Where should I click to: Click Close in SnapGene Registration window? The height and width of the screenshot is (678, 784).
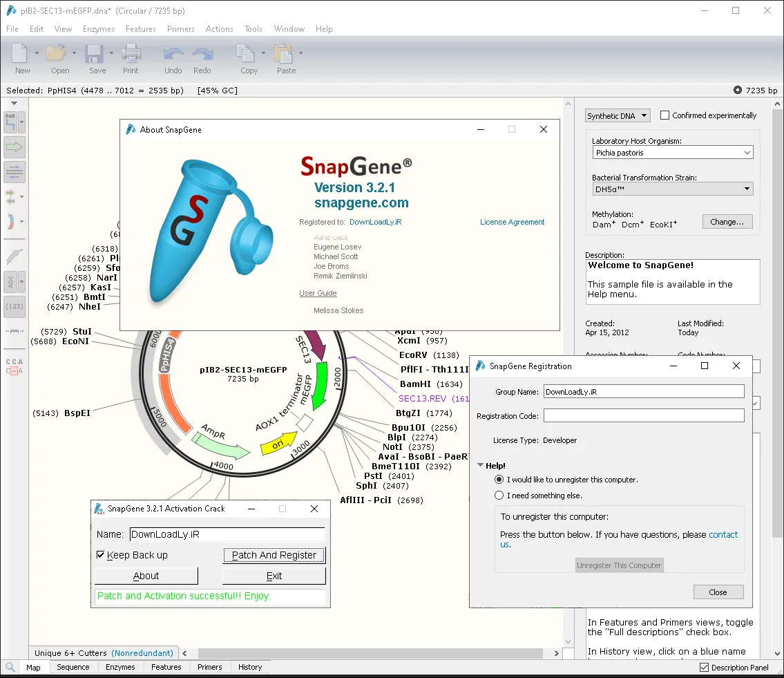(718, 592)
